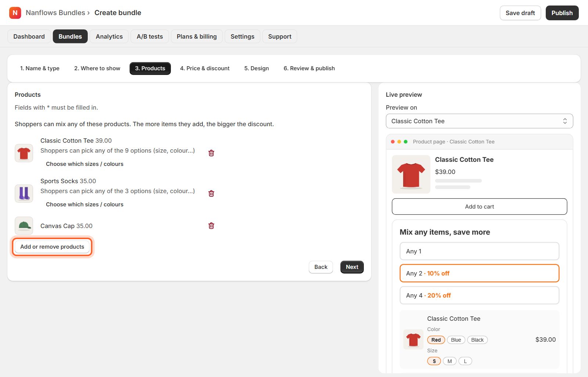Viewport: 588px width, 377px height.
Task: Click the Sports Socks product thumbnail
Action: [x=24, y=193]
